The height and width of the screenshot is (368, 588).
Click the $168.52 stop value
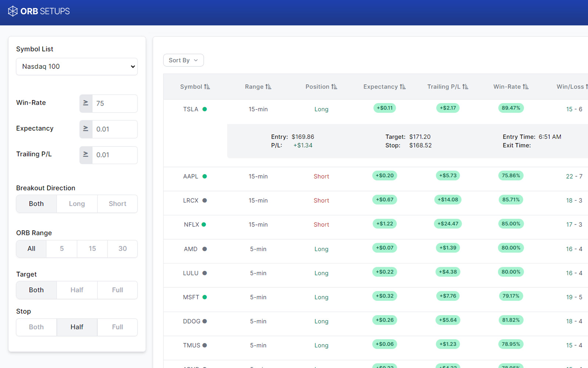coord(420,145)
